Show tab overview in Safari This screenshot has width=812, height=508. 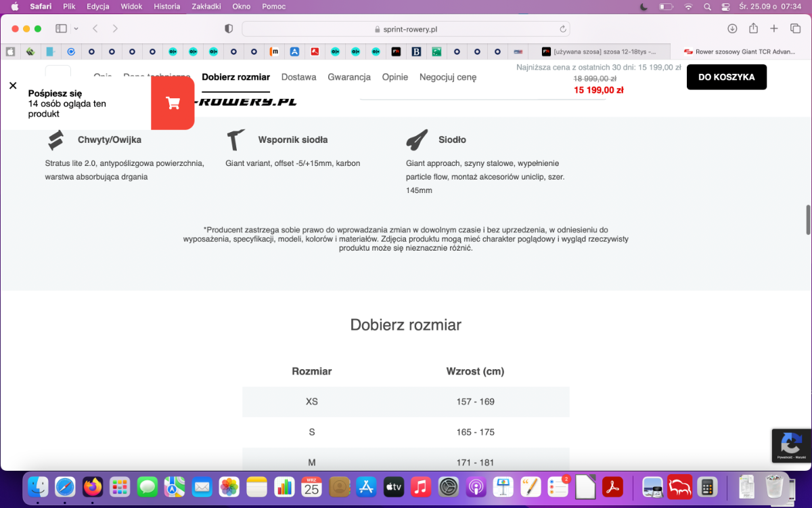(x=795, y=28)
